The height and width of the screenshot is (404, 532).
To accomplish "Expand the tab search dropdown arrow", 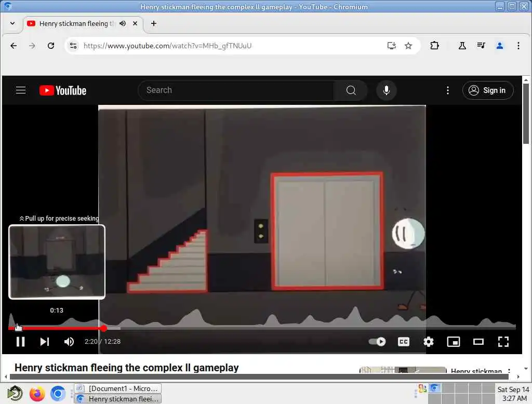I will (12, 23).
